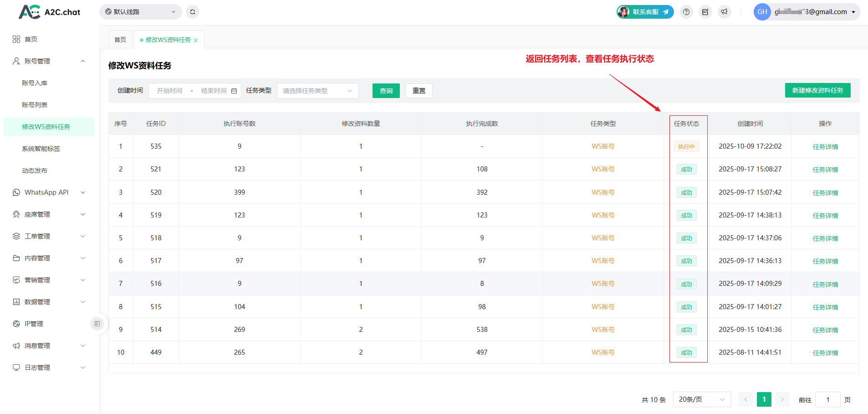This screenshot has height=414, width=868.
Task: Select 账号列表 in the sidebar
Action: click(x=35, y=105)
